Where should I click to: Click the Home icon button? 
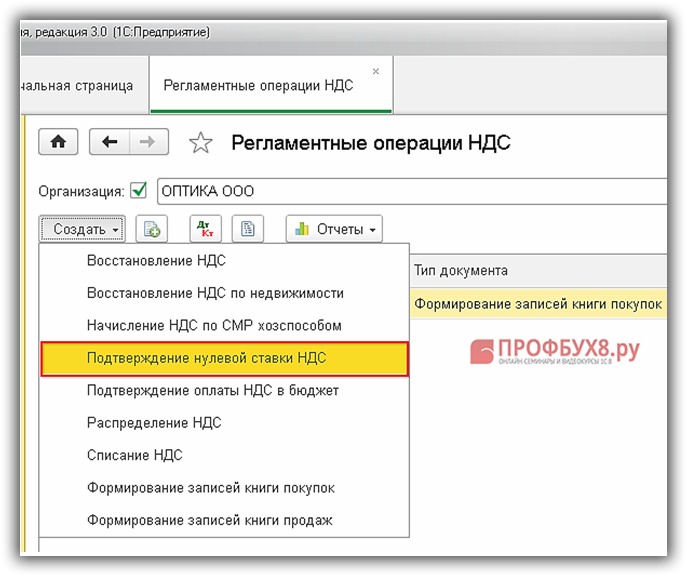coord(58,142)
